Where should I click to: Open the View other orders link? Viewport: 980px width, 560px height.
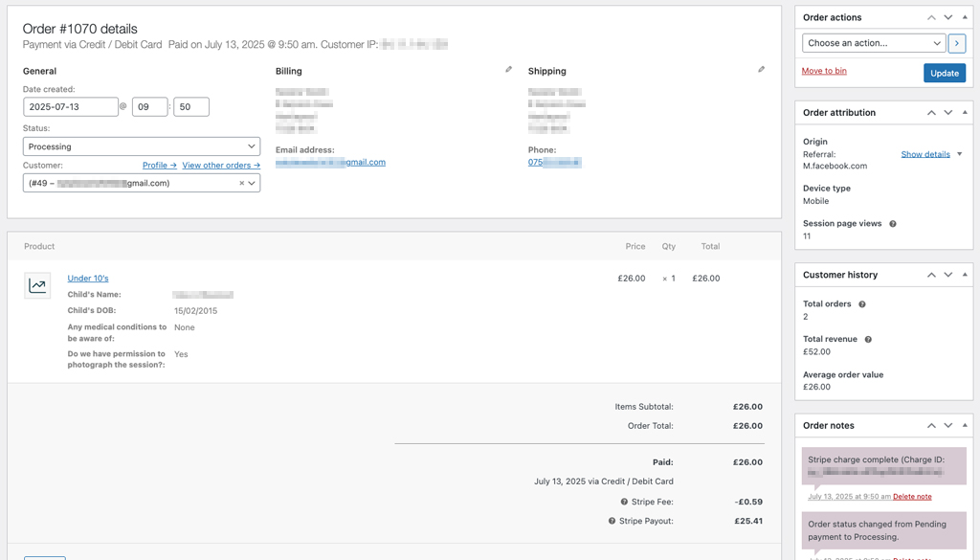click(221, 166)
